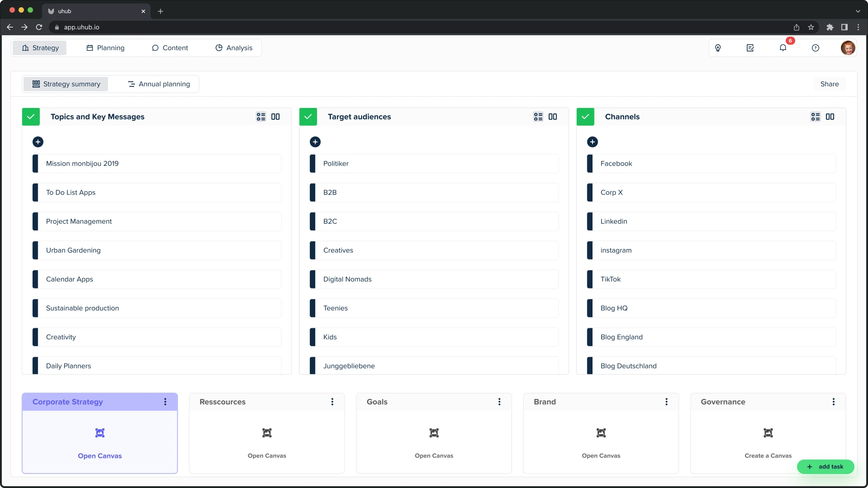Click the Strategy tab's chart icon
868x488 pixels.
(25, 47)
